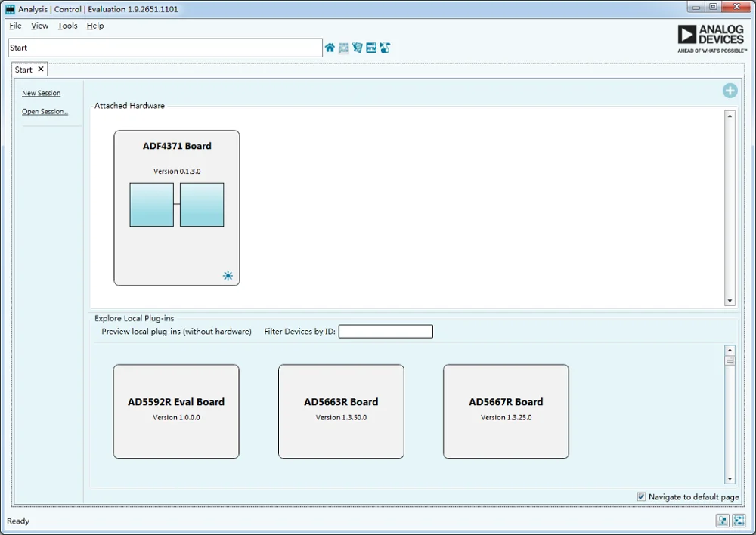
Task: Maximize the application window
Action: [713, 7]
